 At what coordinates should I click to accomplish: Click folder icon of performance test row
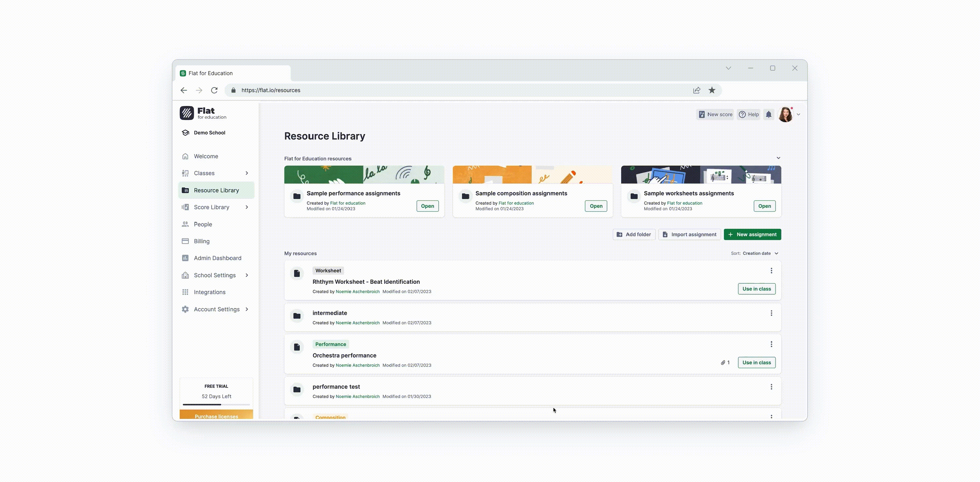click(x=297, y=390)
